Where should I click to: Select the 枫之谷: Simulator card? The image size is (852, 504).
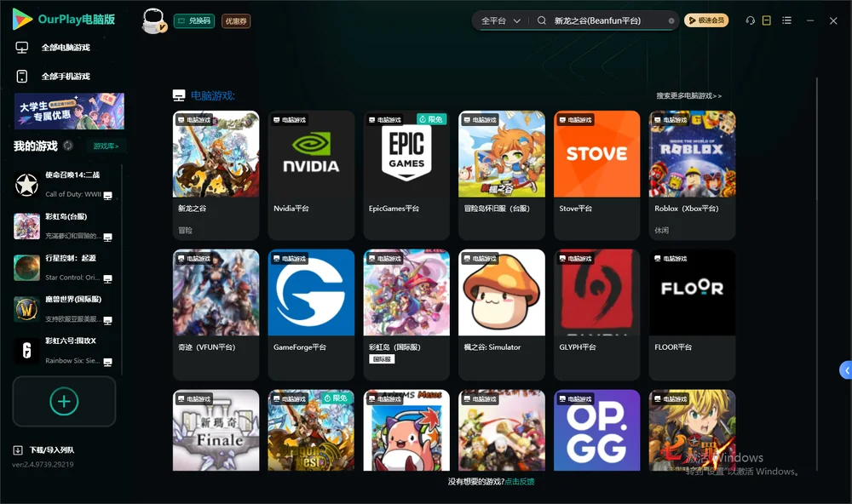(x=502, y=314)
